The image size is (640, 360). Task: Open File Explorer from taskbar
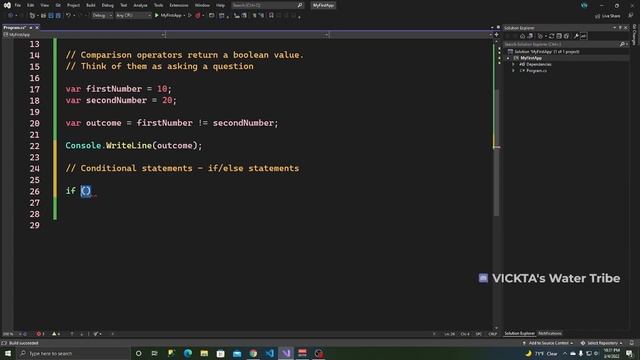pyautogui.click(x=204, y=353)
